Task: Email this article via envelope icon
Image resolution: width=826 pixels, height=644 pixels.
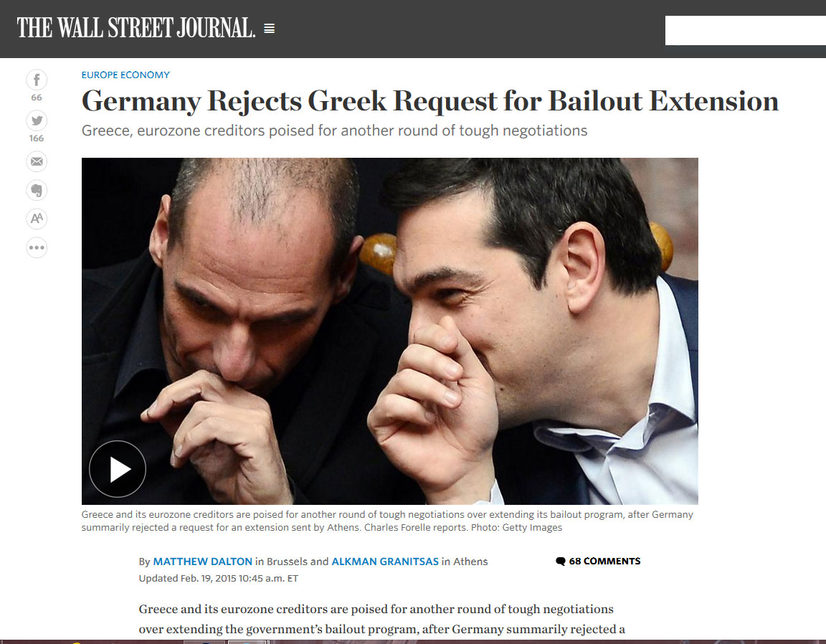Action: point(37,161)
